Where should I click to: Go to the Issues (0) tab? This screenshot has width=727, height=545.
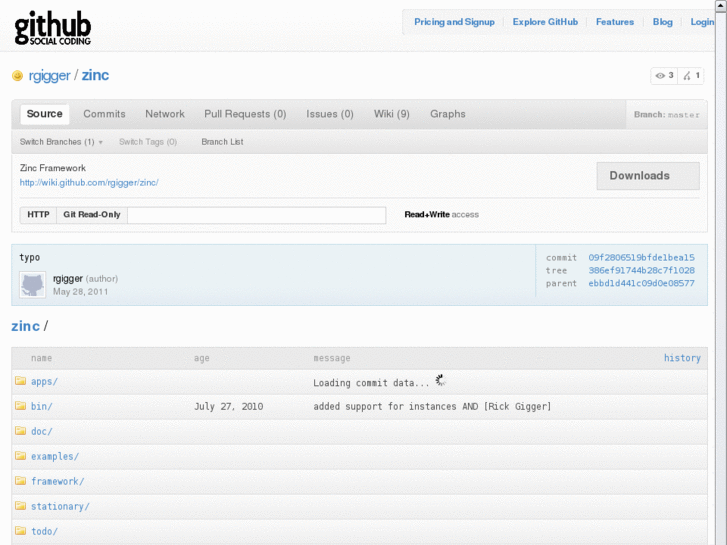click(x=330, y=114)
